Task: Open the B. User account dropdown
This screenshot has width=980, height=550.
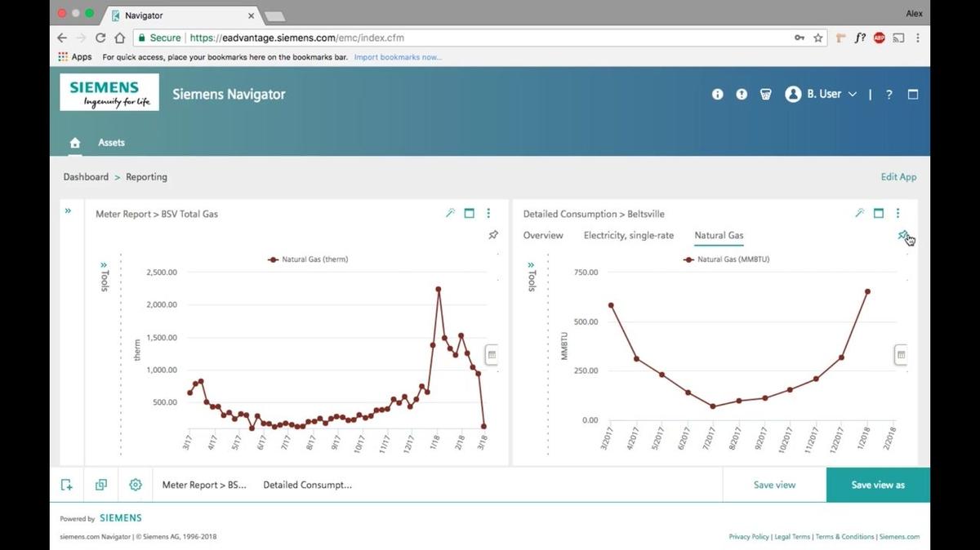Action: click(x=821, y=94)
